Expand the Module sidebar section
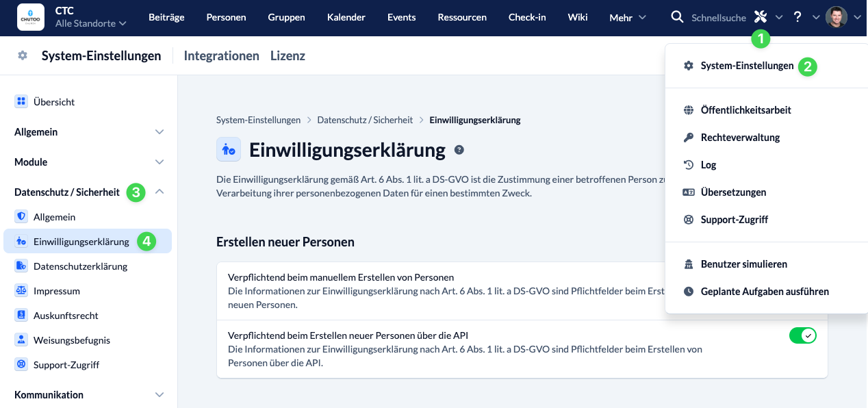Image resolution: width=868 pixels, height=408 pixels. pyautogui.click(x=89, y=162)
